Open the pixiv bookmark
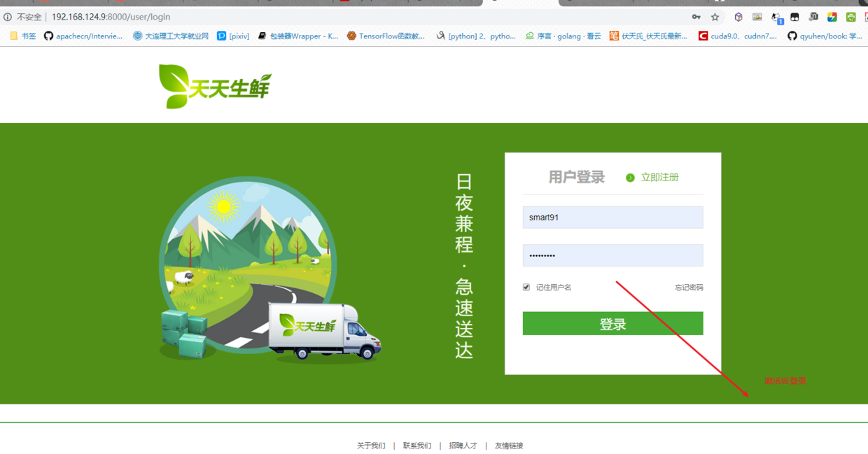 [233, 36]
